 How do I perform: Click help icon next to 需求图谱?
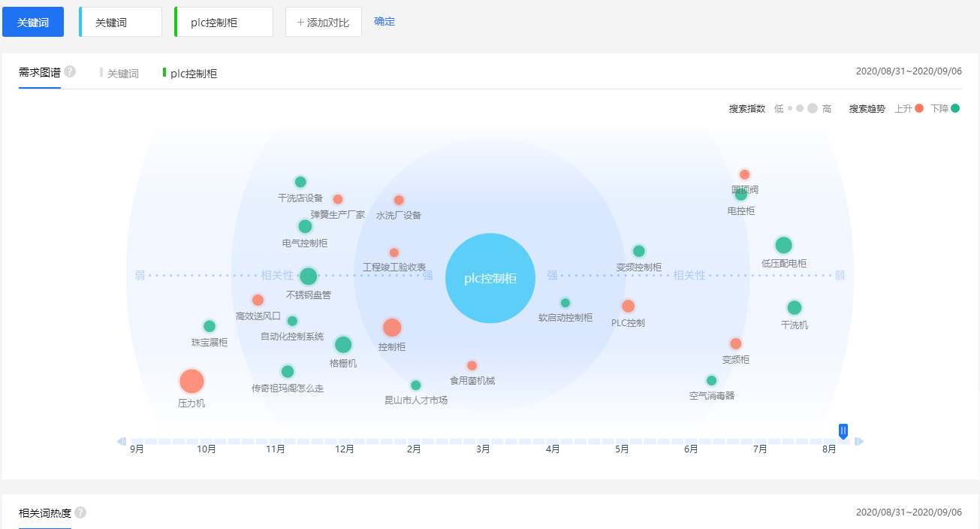tap(70, 72)
